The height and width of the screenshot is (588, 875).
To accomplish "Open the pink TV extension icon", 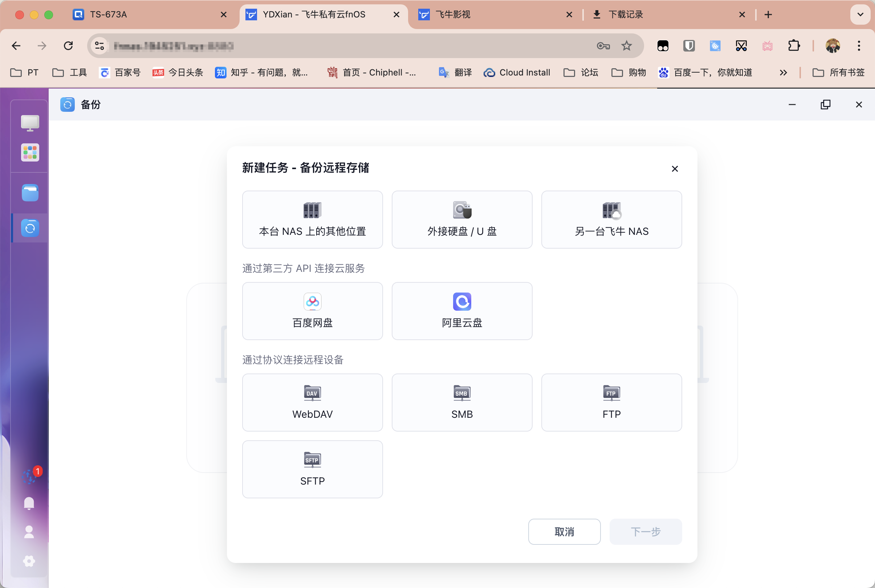I will 768,46.
